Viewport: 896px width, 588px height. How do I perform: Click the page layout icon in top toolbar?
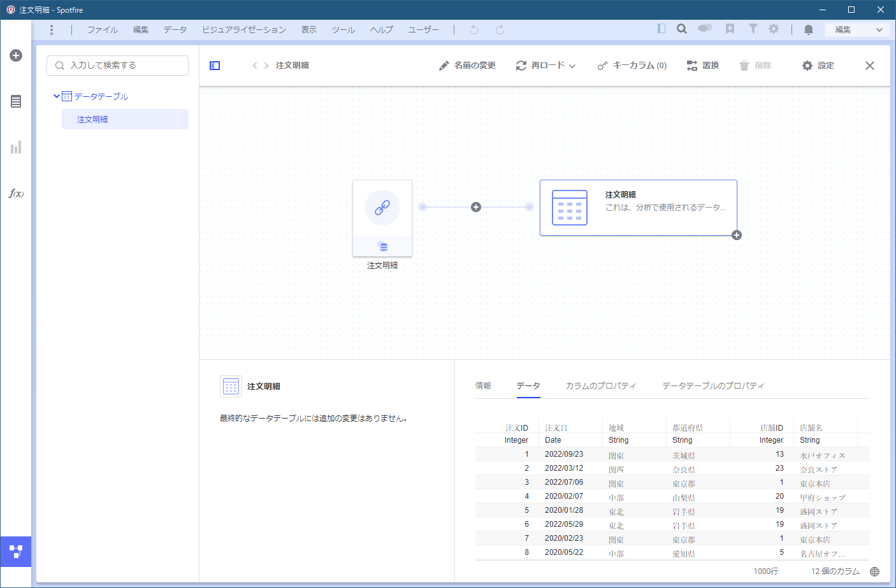pyautogui.click(x=661, y=29)
